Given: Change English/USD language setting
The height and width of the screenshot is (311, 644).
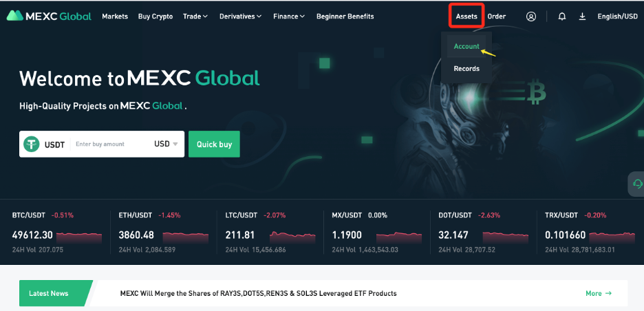Looking at the screenshot, I should pos(617,17).
